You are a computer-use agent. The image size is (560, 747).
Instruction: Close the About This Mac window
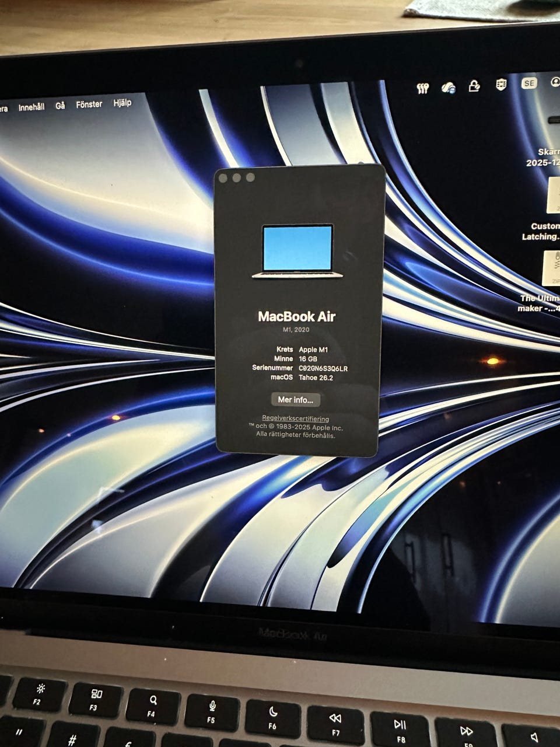pos(223,178)
